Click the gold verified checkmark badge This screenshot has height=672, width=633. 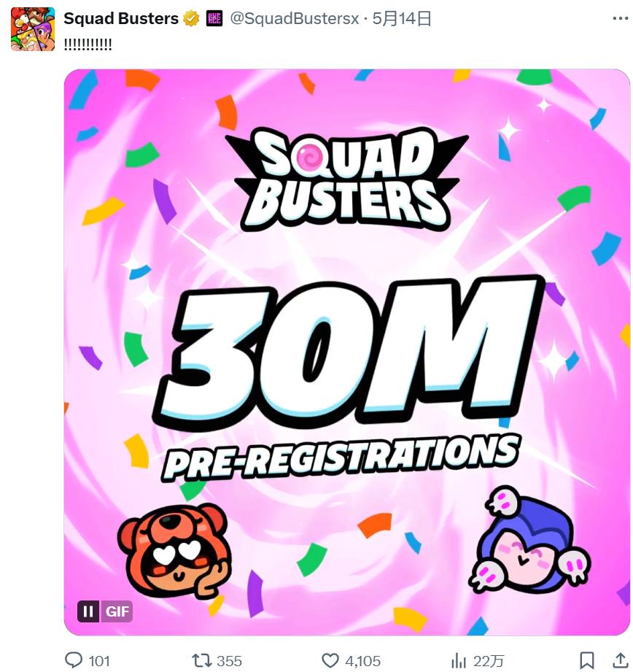coord(192,19)
